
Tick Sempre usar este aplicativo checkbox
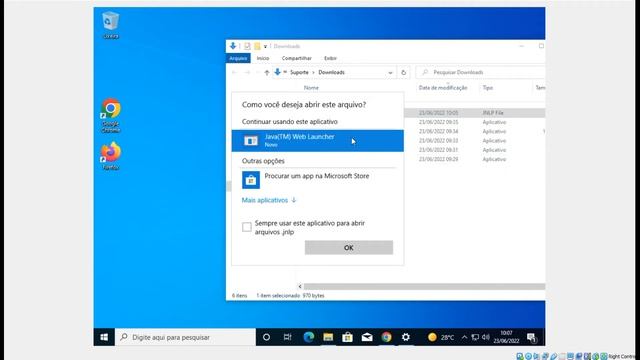247,227
